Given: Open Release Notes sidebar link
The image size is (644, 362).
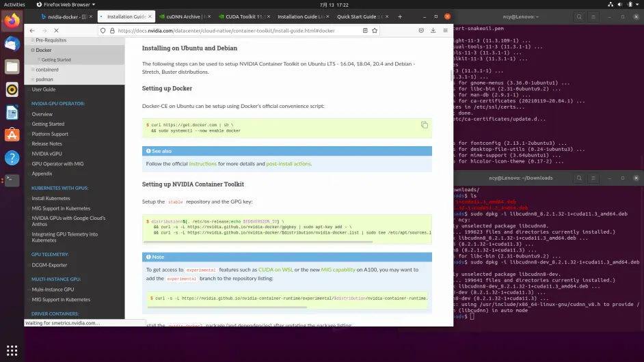Looking at the screenshot, I should click(x=46, y=144).
